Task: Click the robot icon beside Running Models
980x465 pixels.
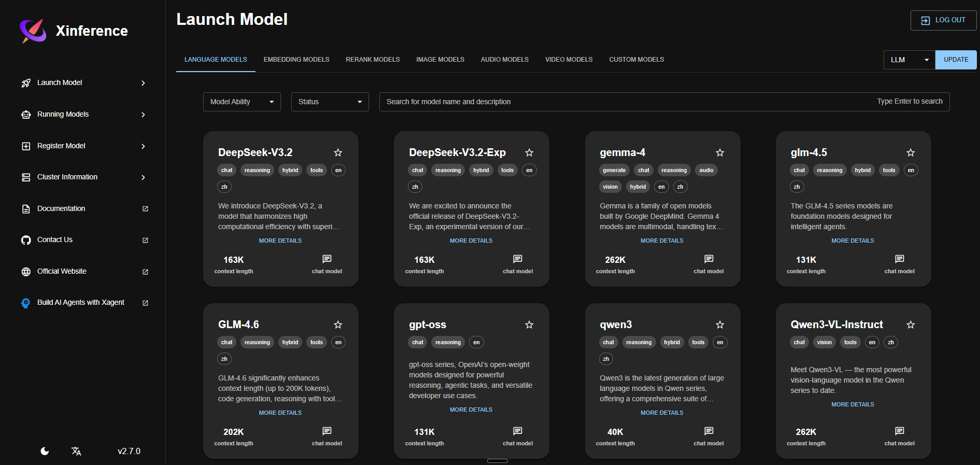Action: click(26, 115)
